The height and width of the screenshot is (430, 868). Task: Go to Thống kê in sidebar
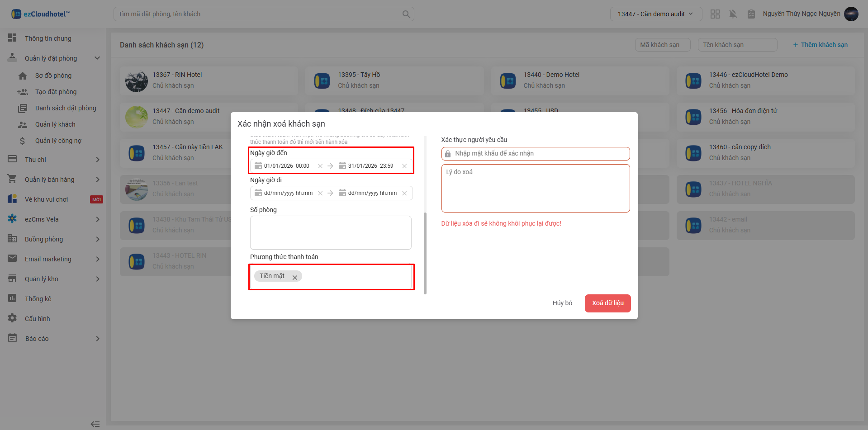point(38,299)
